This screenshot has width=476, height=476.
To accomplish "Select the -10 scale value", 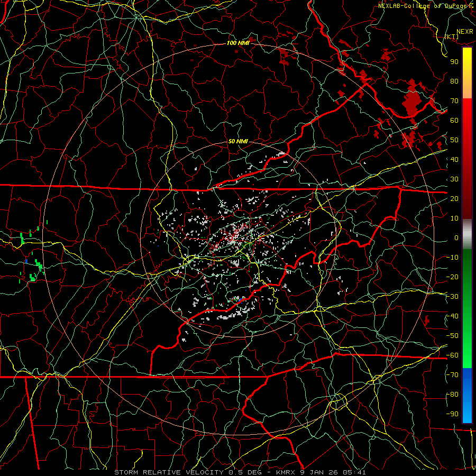I will coord(453,258).
